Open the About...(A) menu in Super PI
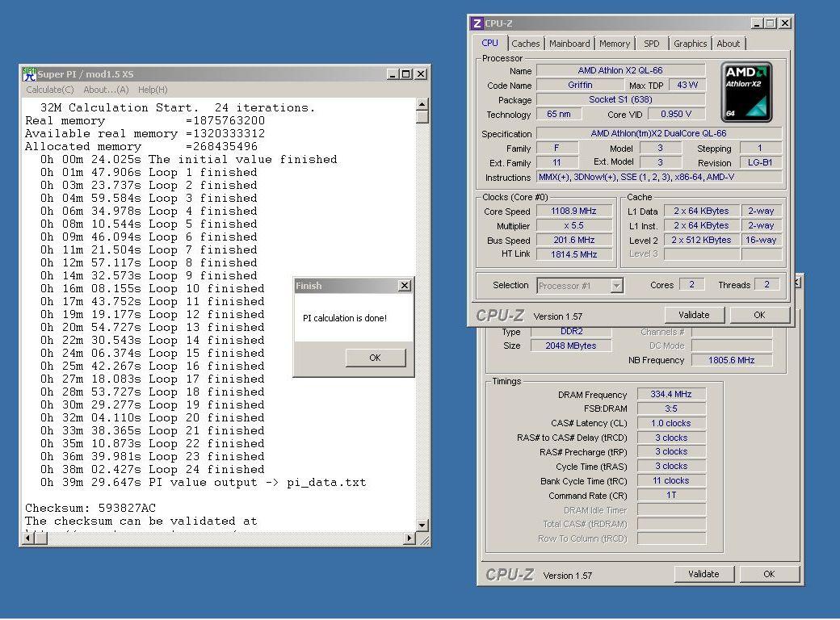 (106, 90)
